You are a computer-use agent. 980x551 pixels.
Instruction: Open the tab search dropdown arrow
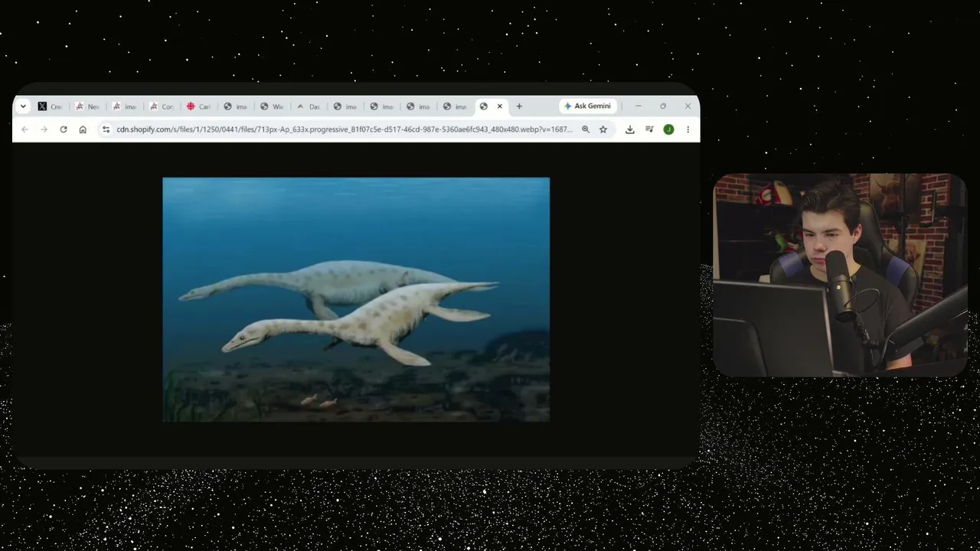pos(23,106)
